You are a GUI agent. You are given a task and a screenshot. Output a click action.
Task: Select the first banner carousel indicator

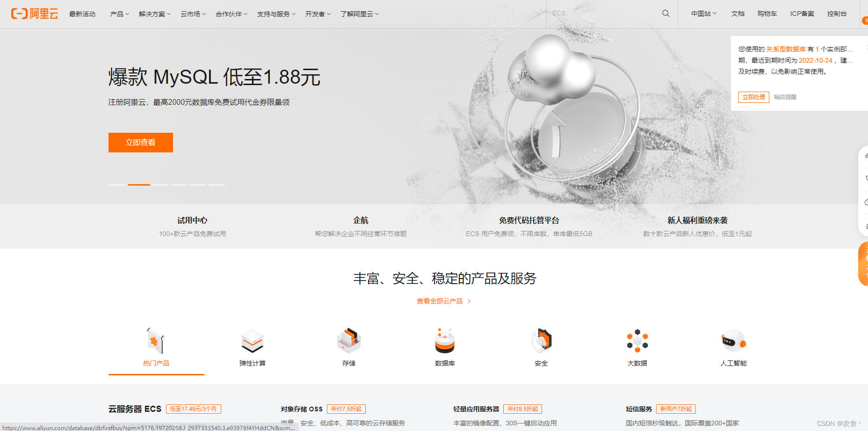(117, 185)
